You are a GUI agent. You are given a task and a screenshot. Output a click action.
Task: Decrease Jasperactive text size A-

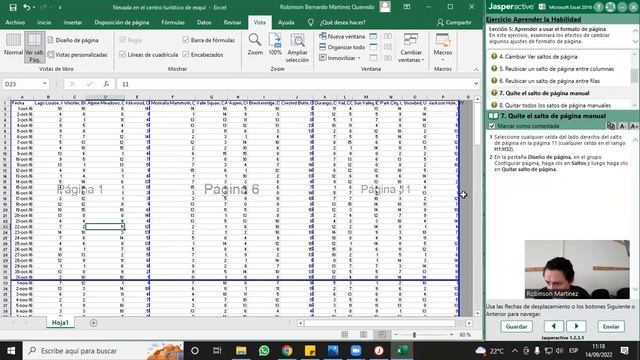(622, 126)
